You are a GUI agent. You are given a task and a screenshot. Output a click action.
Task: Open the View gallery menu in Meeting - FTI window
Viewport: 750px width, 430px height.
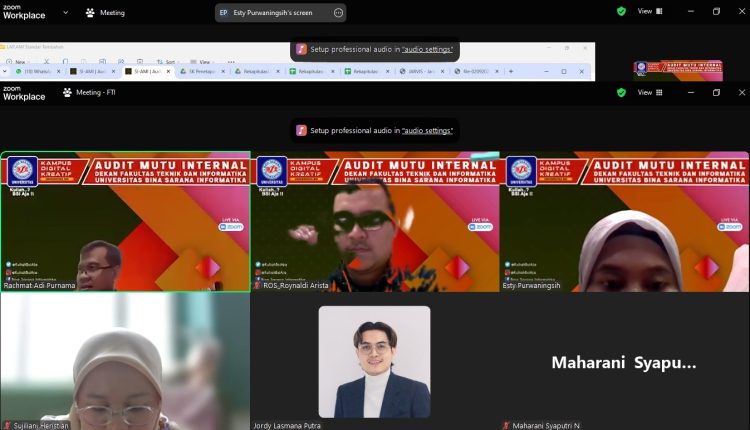(x=650, y=92)
